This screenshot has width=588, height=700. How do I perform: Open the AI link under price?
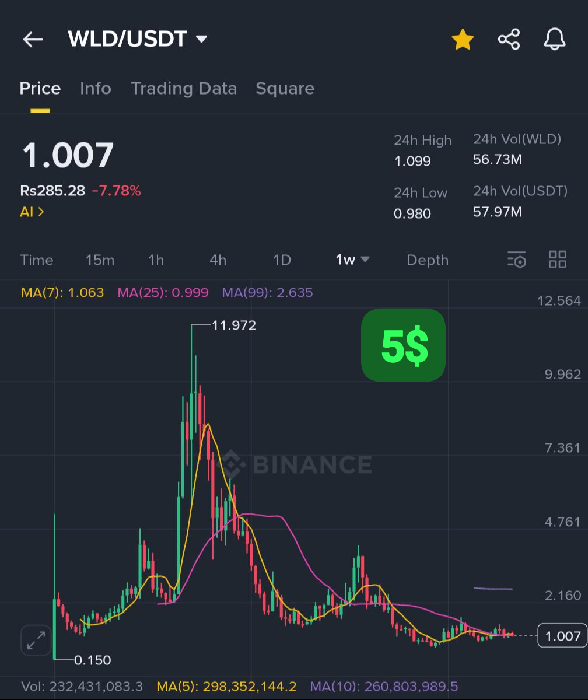(32, 212)
